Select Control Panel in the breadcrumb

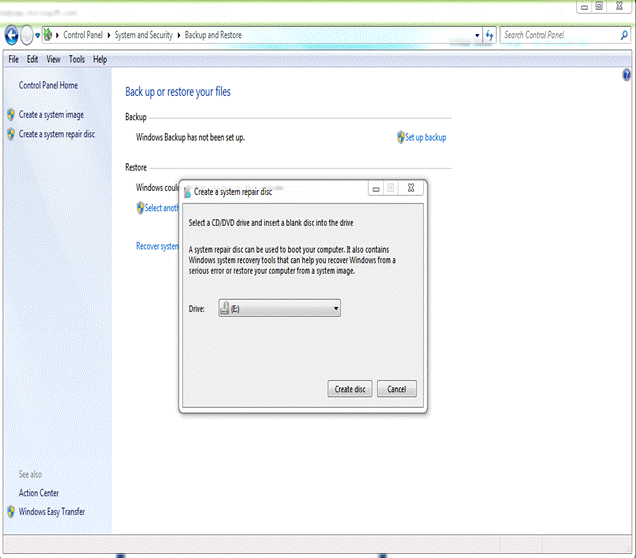tap(83, 35)
